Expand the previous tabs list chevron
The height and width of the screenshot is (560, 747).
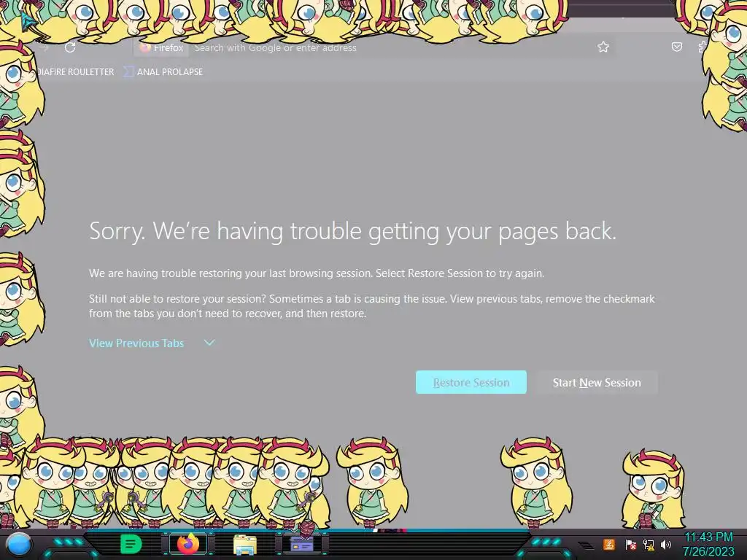pos(209,343)
